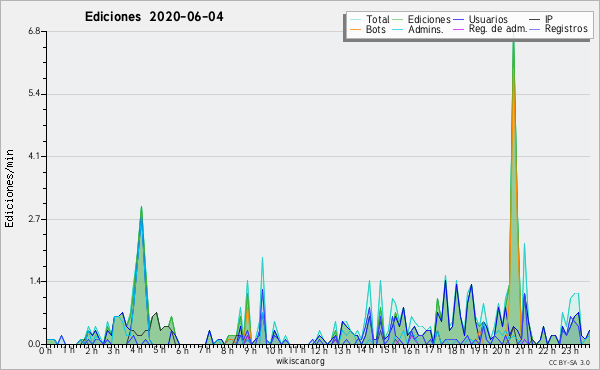This screenshot has width=600, height=370.
Task: Click the 9 h tick label
Action: [250, 350]
